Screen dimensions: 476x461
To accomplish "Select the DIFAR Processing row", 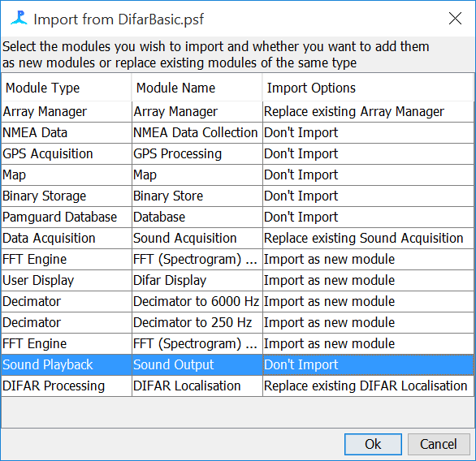I will pos(238,386).
